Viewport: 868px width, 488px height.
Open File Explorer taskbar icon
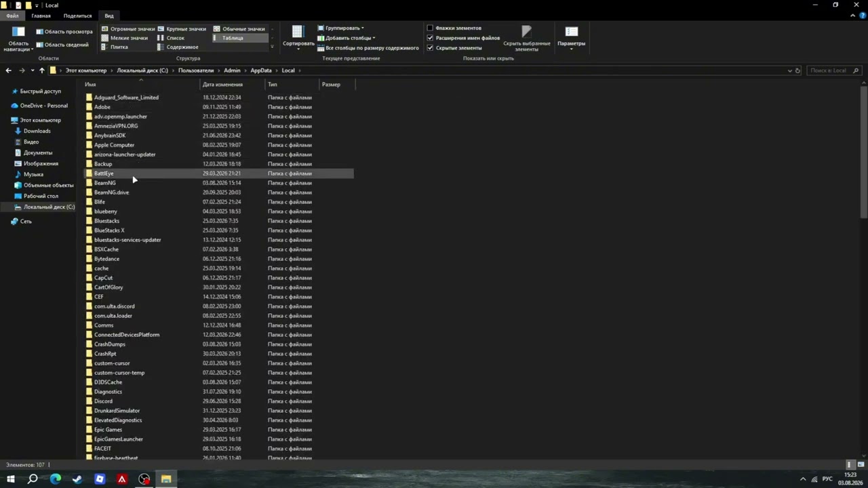pyautogui.click(x=166, y=479)
